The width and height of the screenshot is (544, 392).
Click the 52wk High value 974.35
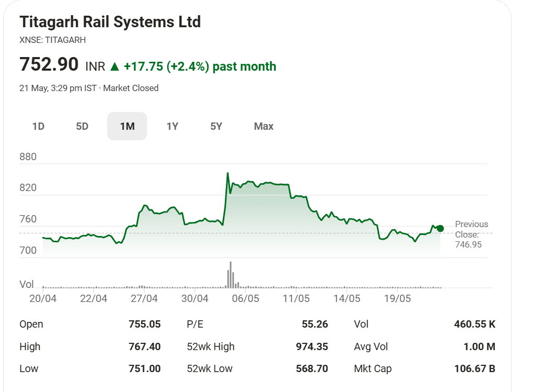[312, 346]
